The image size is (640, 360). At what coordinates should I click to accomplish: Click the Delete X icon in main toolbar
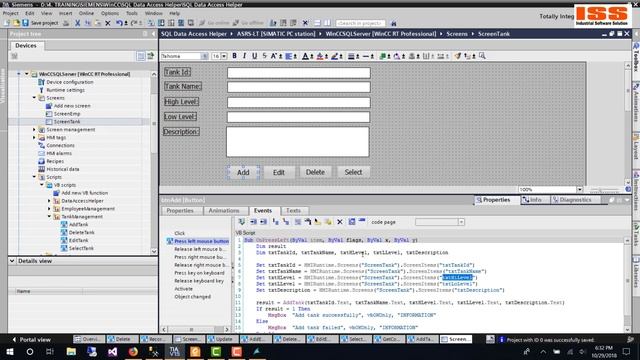coord(108,23)
